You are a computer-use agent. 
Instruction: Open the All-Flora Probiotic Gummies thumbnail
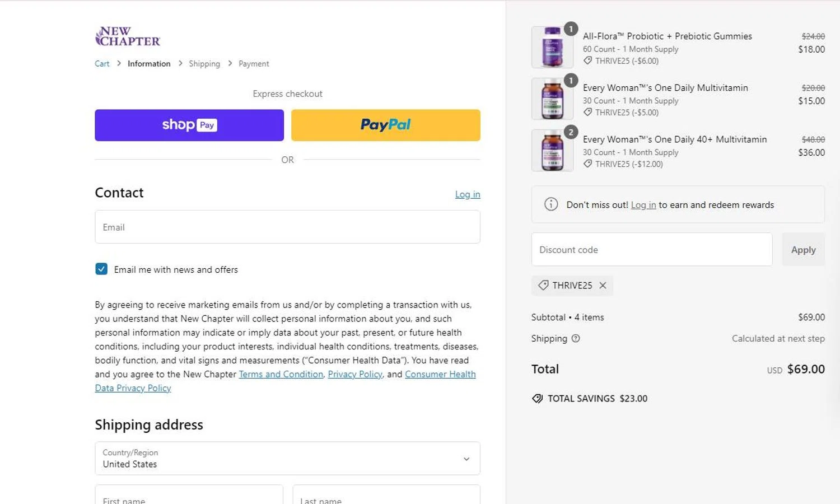(x=552, y=47)
